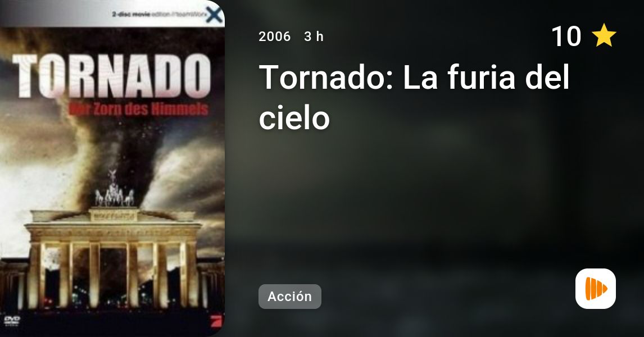Click the red Der Zorn des Himmels subtitle
The image size is (644, 337).
tap(138, 109)
